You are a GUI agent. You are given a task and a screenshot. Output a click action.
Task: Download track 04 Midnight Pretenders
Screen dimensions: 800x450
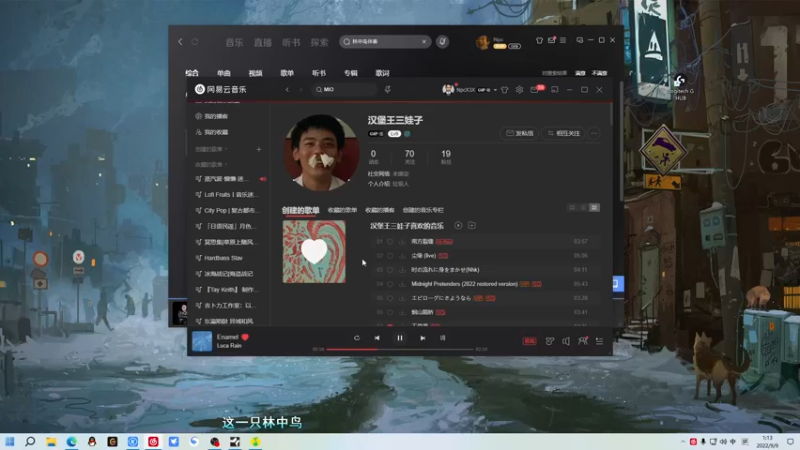(402, 284)
